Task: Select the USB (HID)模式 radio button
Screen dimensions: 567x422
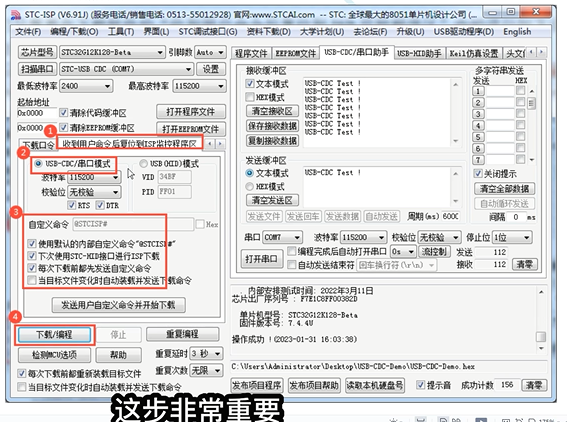Action: pos(144,164)
